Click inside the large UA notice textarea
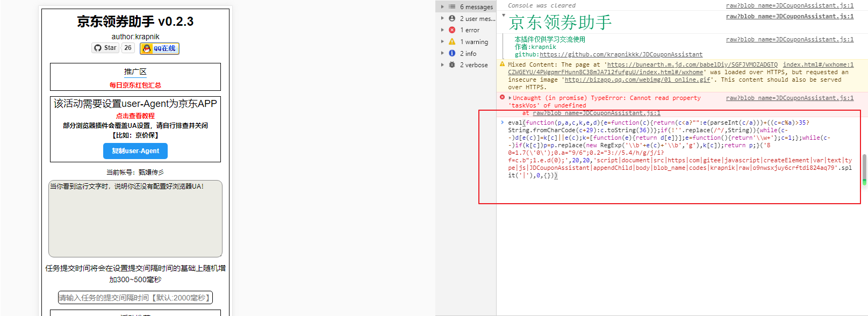Image resolution: width=868 pixels, height=316 pixels. pyautogui.click(x=135, y=219)
